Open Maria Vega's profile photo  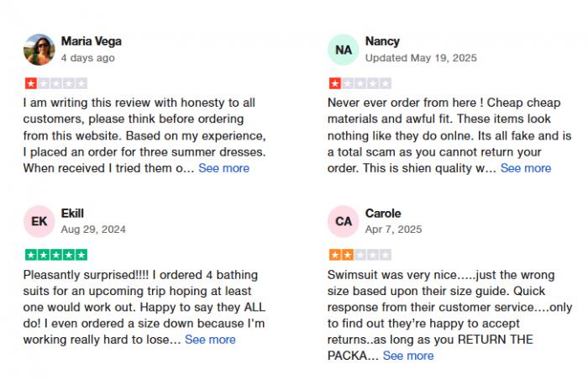point(39,50)
